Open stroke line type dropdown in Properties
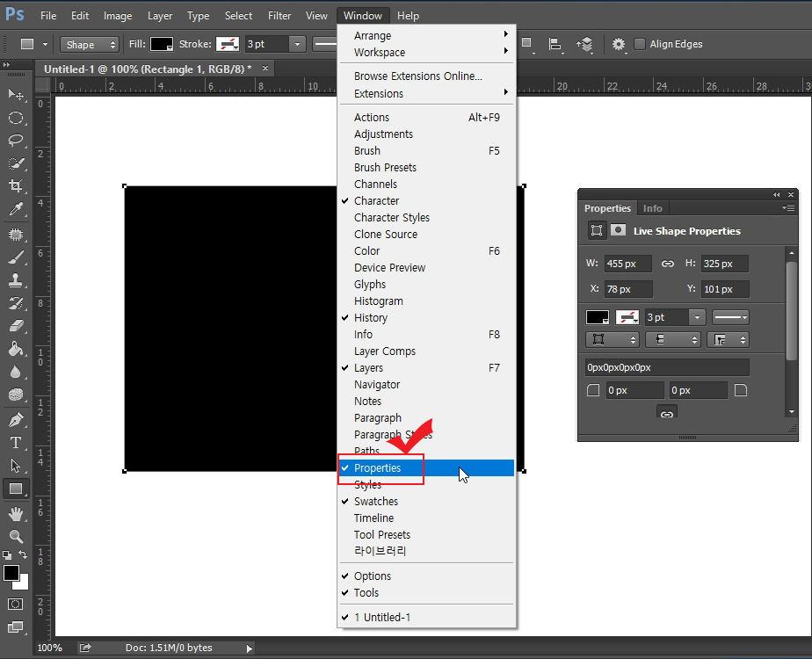 pos(730,317)
